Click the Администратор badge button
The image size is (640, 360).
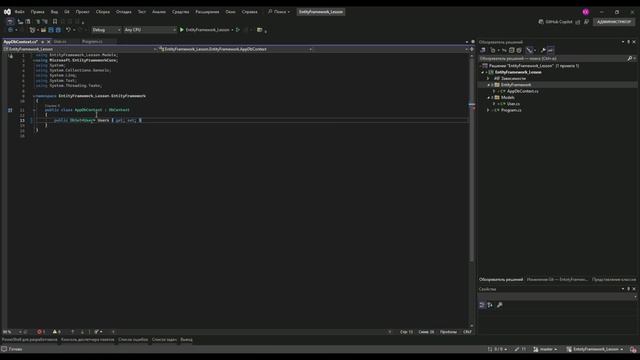coord(614,22)
